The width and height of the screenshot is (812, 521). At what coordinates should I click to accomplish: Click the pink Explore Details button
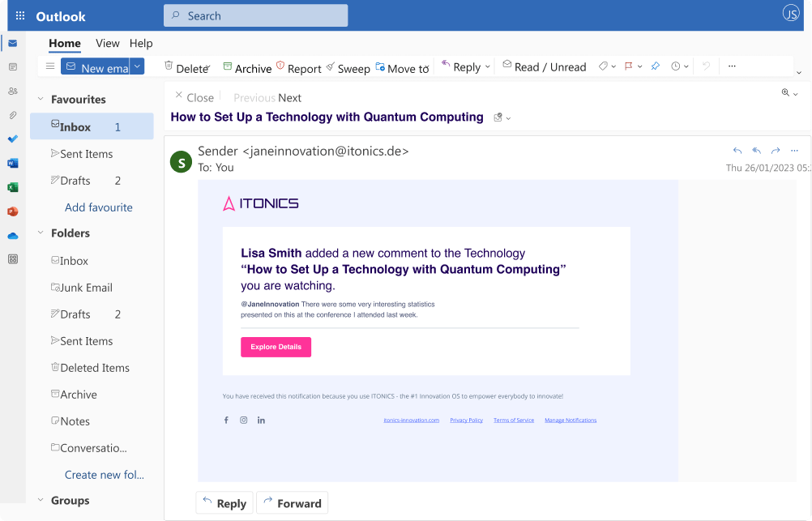coord(276,347)
